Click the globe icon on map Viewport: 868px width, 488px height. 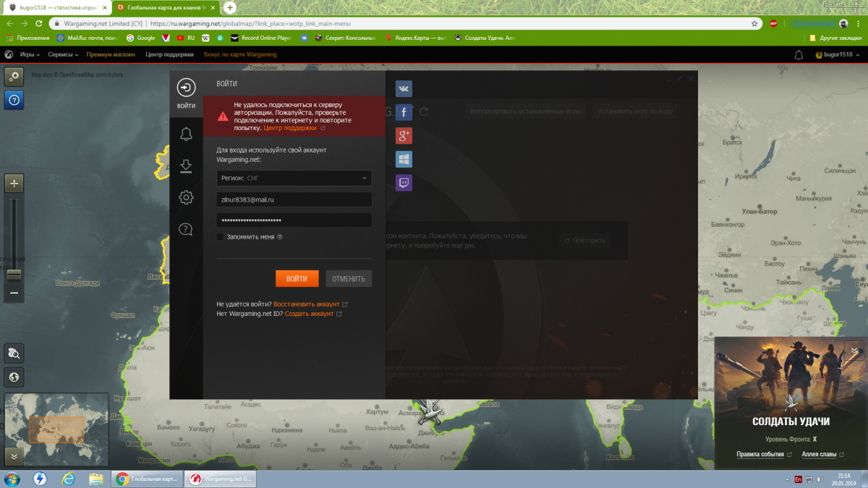point(14,377)
